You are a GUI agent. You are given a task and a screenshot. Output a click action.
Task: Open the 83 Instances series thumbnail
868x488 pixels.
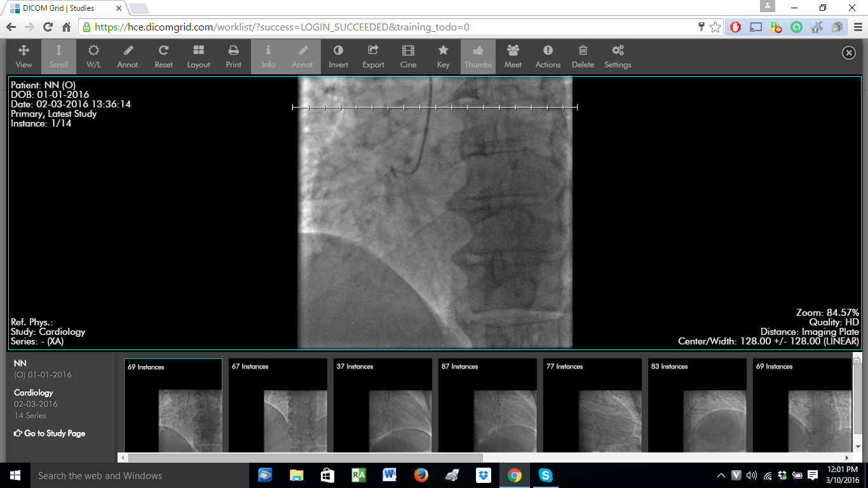pos(697,405)
